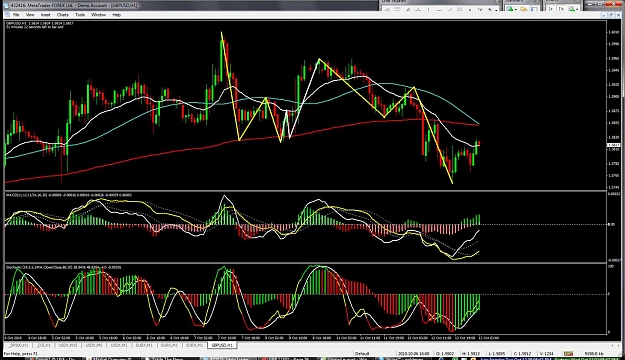625x360 pixels.
Task: Expand the New Chart dropdown arrow
Action: 516,10
